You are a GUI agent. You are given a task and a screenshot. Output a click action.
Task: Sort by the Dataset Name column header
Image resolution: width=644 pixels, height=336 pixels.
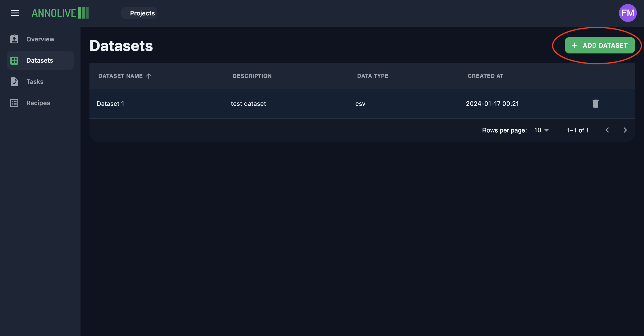coord(121,76)
